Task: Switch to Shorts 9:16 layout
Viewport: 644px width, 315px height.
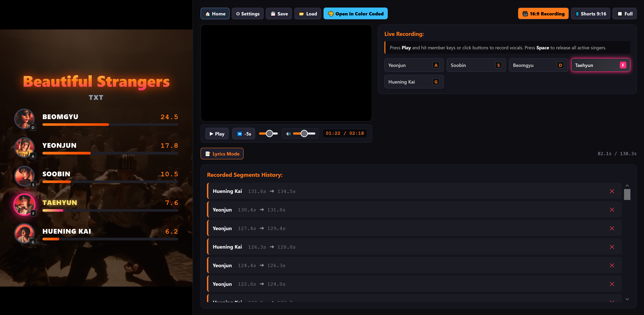Action: [591, 14]
